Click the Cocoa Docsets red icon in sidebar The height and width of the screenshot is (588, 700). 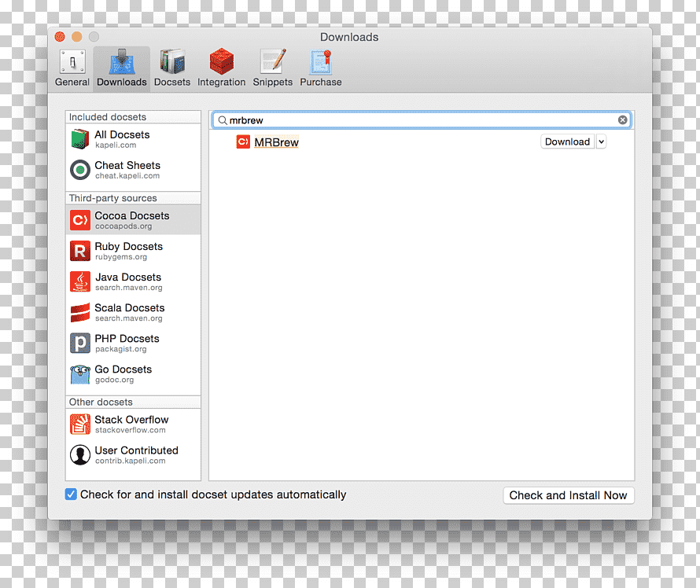point(80,220)
